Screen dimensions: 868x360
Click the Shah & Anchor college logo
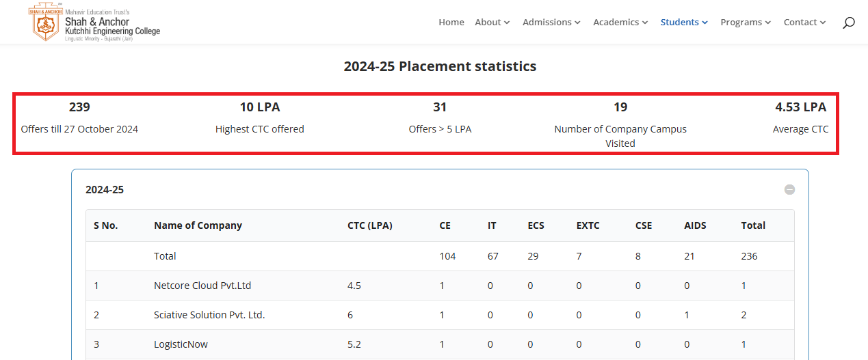click(x=94, y=23)
